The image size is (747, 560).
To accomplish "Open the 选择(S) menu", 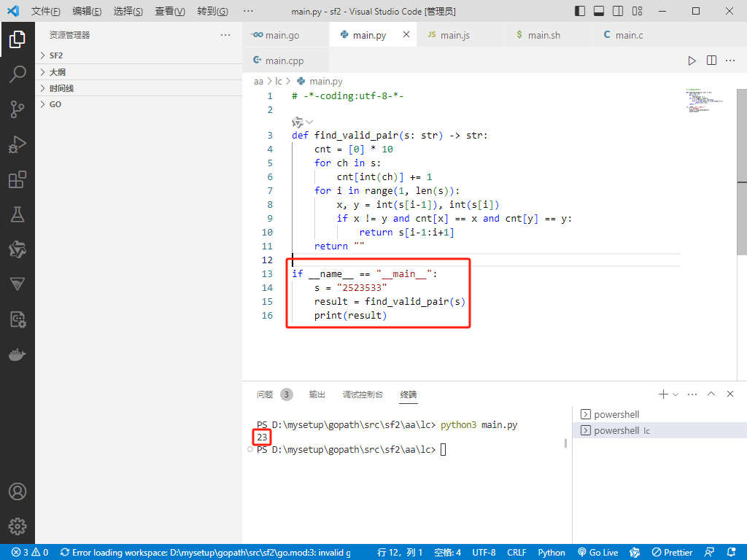I will click(128, 12).
